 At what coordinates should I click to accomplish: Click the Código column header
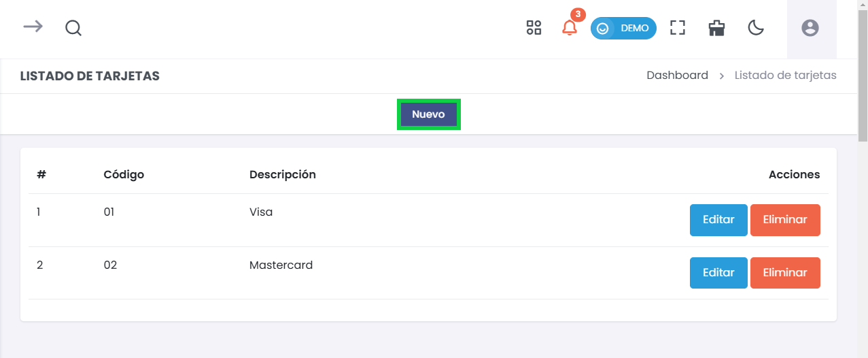click(x=124, y=174)
